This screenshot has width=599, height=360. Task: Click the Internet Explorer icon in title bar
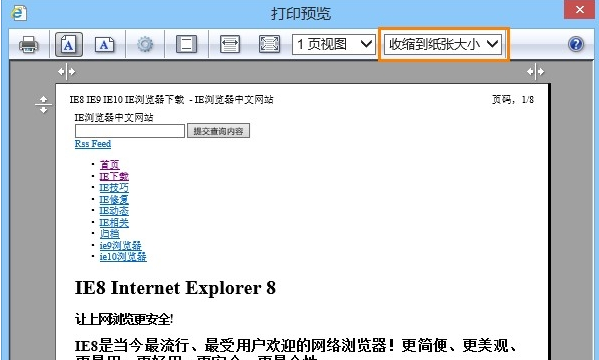click(18, 13)
